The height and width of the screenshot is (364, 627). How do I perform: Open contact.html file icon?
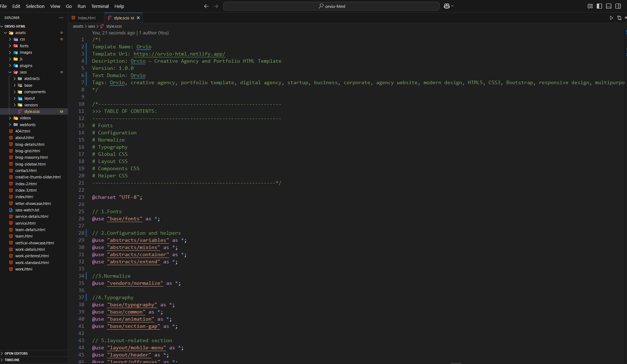point(11,171)
